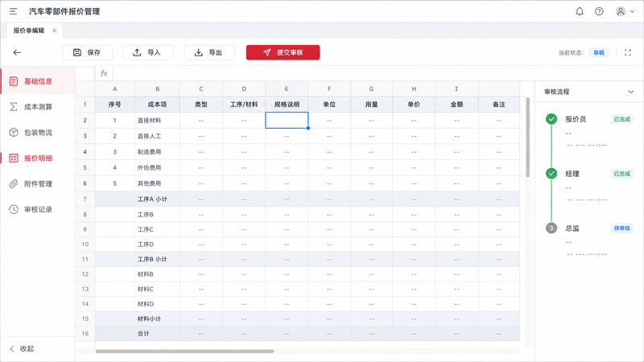Select the 工序A 小计 cell
Image resolution: width=644 pixels, height=362 pixels.
157,199
